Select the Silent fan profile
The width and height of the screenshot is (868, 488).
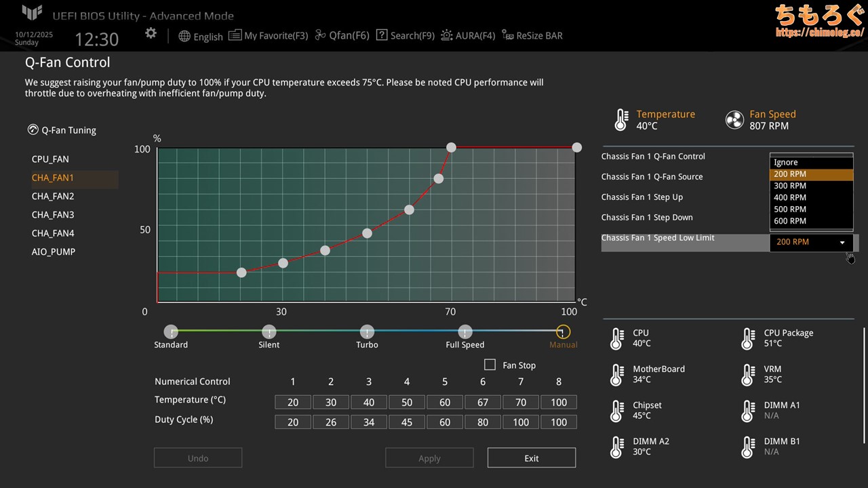click(269, 332)
